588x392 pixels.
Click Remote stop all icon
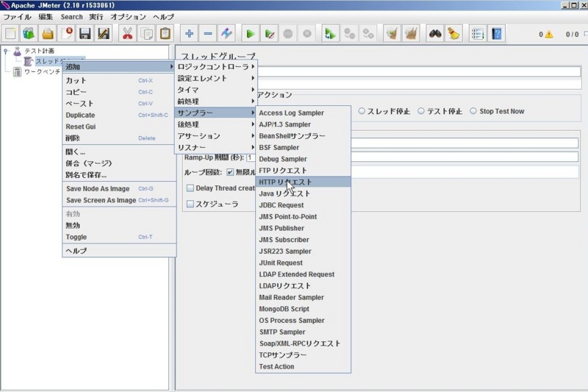(x=350, y=34)
